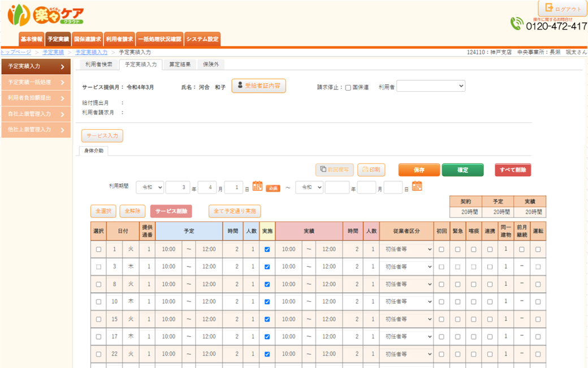Toggle the 国保連 billing stop checkbox

348,88
